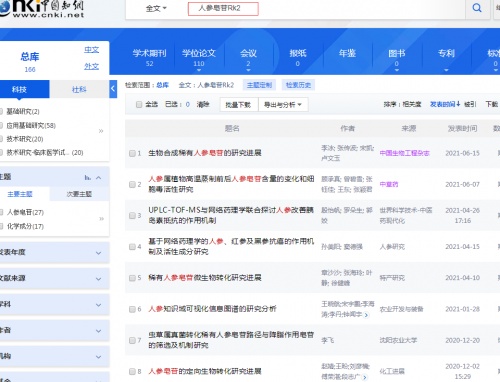Show more authors for result 6
Viewport: 500px width, 382px height.
click(x=366, y=315)
